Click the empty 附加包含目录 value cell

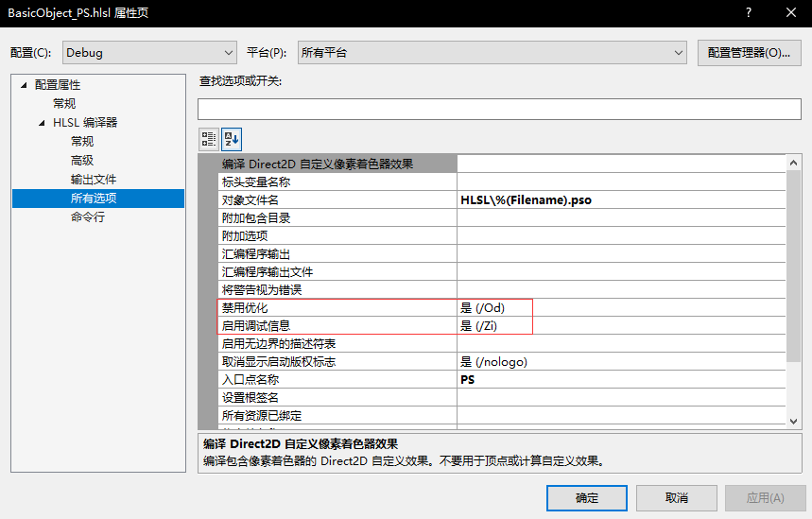[621, 218]
